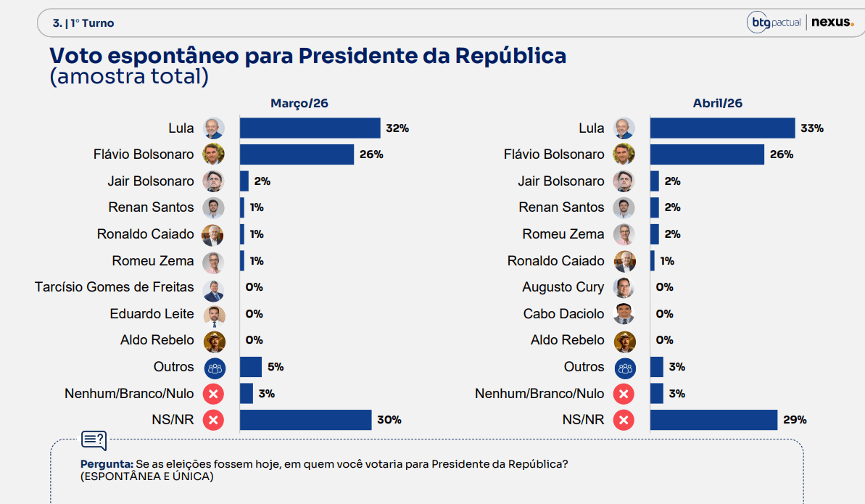Screen dimensions: 865x504
Task: Click the Nexus logo
Action: point(832,22)
